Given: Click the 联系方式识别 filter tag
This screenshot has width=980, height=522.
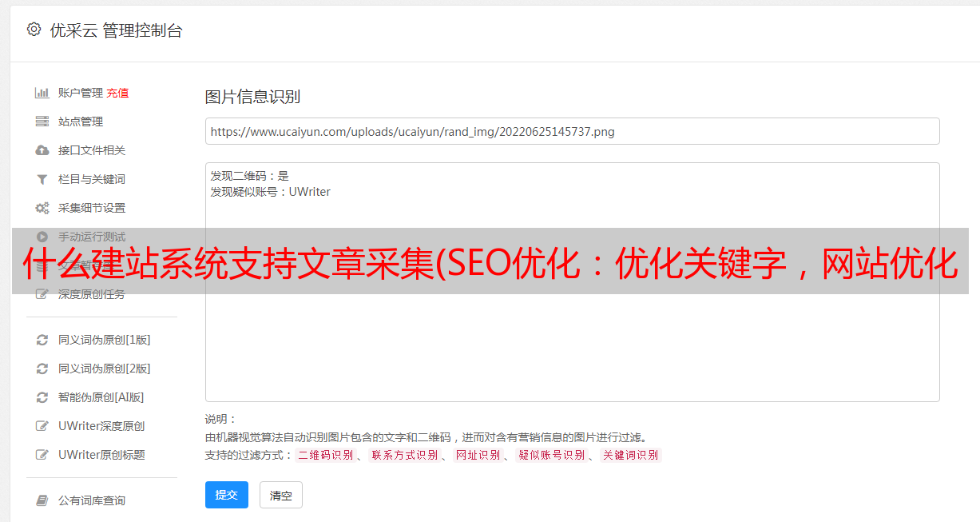Looking at the screenshot, I should click(404, 455).
